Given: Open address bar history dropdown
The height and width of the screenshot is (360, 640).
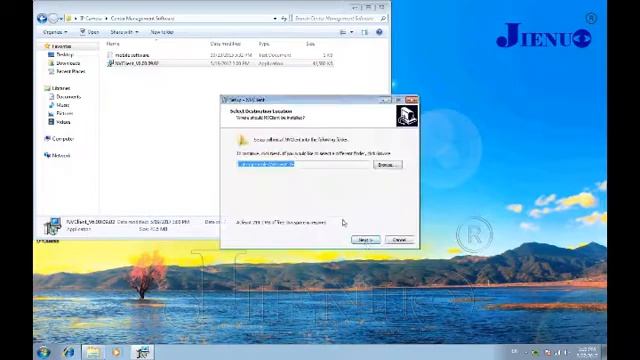Looking at the screenshot, I should pyautogui.click(x=275, y=18).
